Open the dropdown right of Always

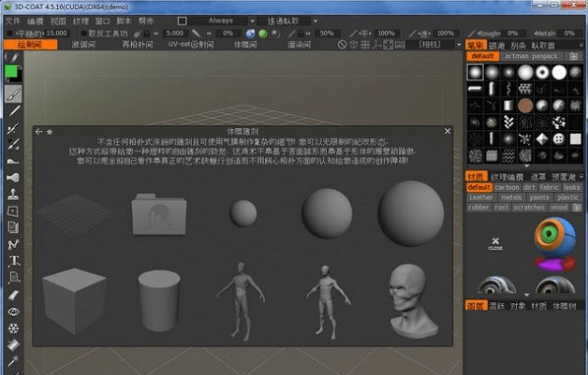tap(288, 21)
